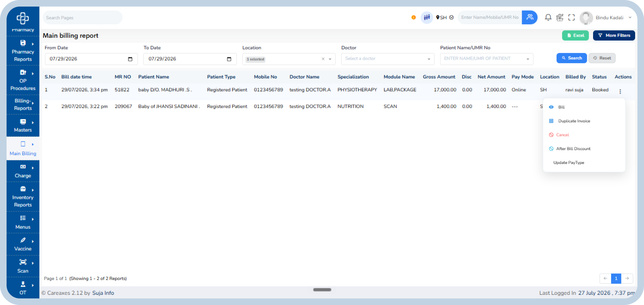Click Net Amount column header
Image resolution: width=644 pixels, height=305 pixels.
(x=492, y=77)
